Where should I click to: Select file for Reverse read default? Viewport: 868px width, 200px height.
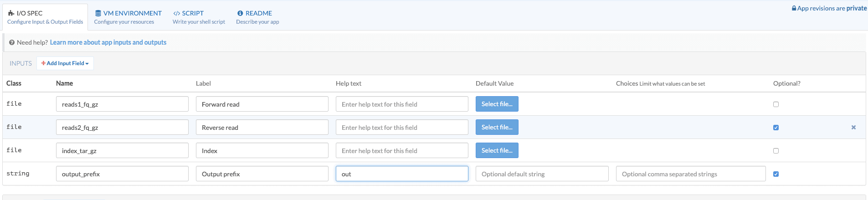pos(497,127)
